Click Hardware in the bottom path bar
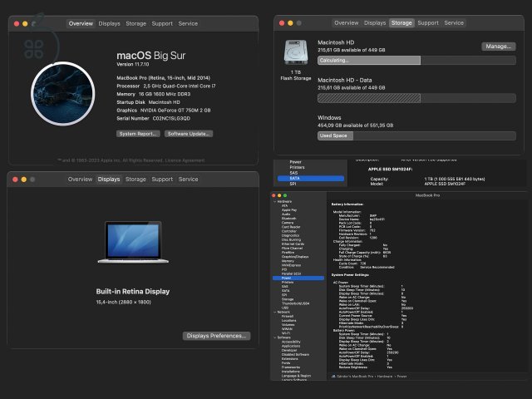Screen dimensions: 532x399 [385, 377]
